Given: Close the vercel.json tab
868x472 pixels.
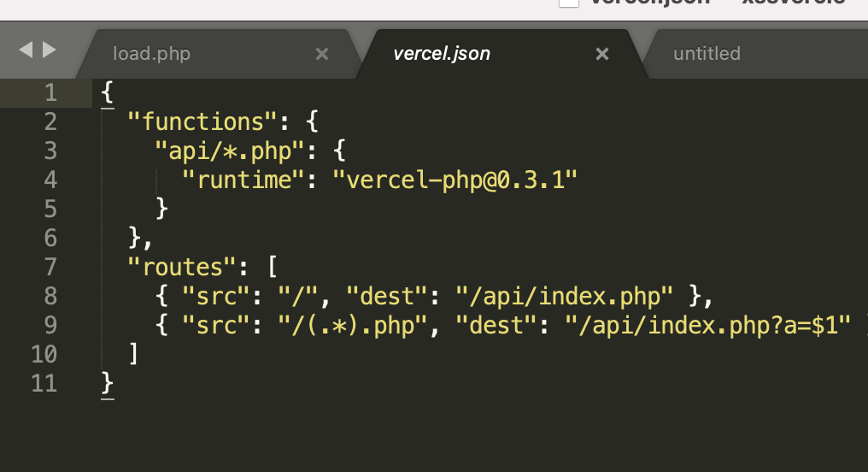Looking at the screenshot, I should [601, 54].
